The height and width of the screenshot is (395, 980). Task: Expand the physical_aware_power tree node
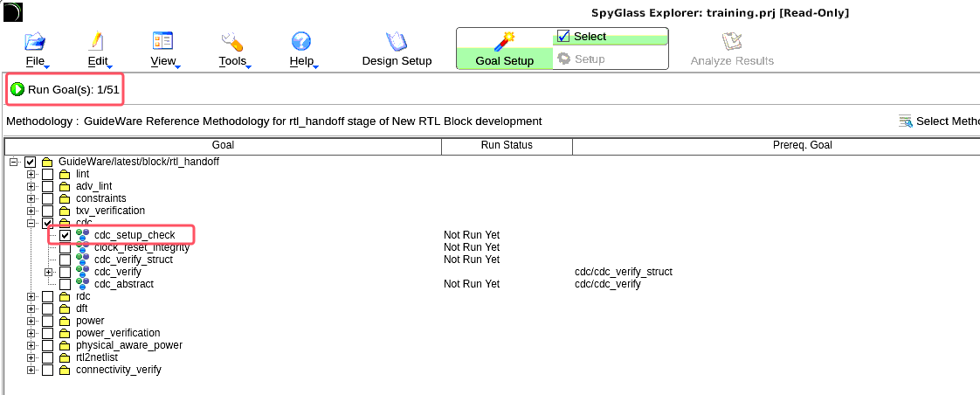tap(31, 345)
